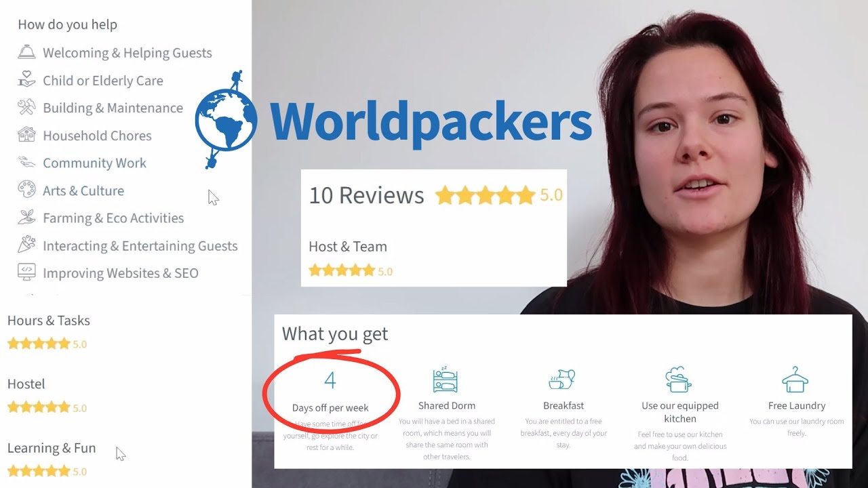Click the laundry room description text
The height and width of the screenshot is (488, 868).
[x=797, y=427]
